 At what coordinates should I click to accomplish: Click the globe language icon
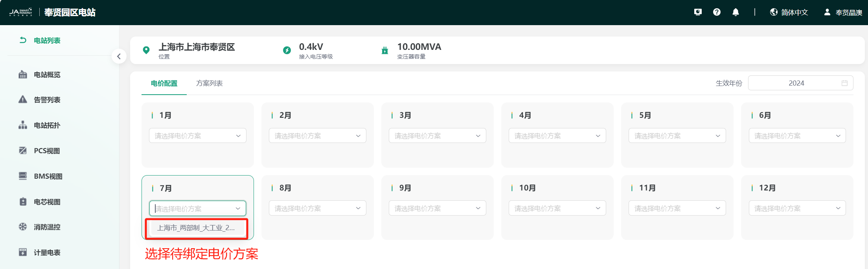(774, 12)
